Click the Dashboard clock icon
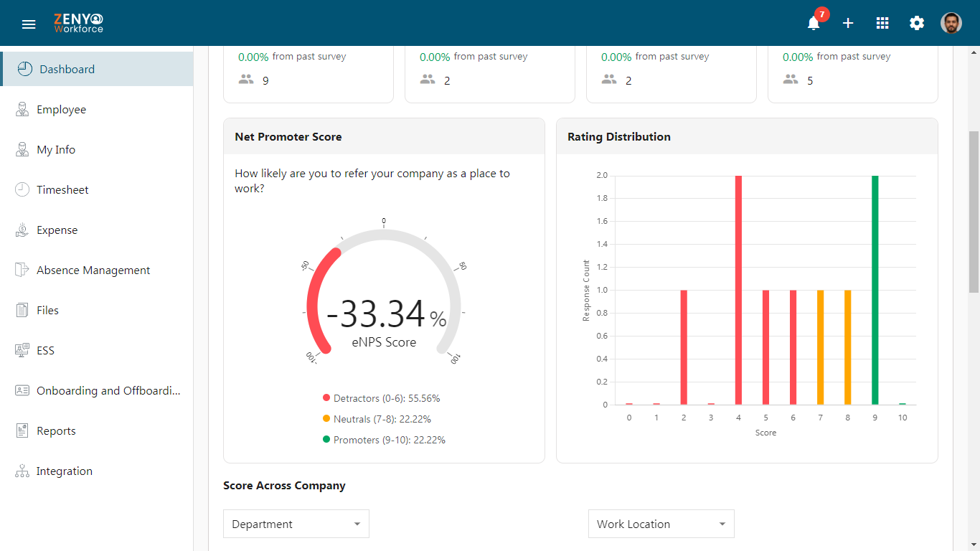This screenshot has width=980, height=551. (25, 69)
